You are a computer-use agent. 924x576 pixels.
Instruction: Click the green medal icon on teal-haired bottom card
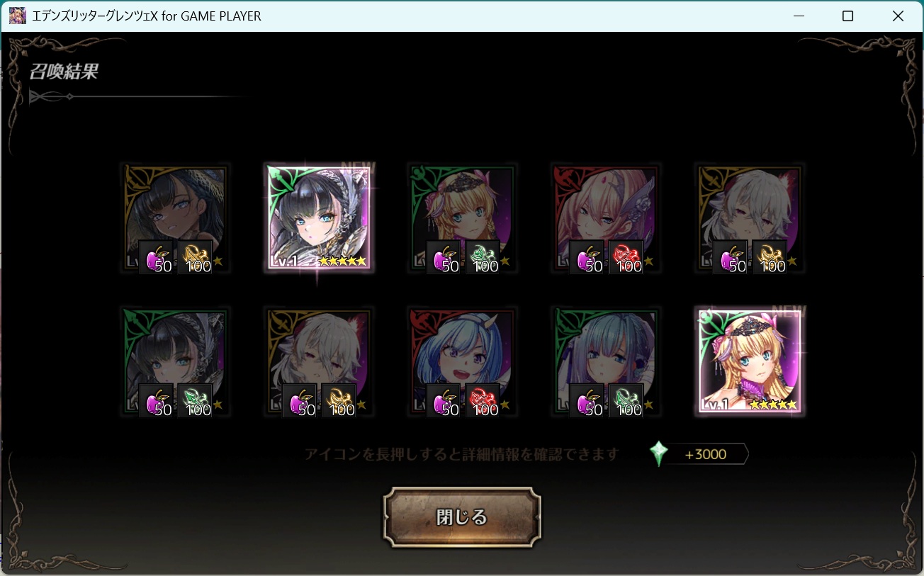626,400
